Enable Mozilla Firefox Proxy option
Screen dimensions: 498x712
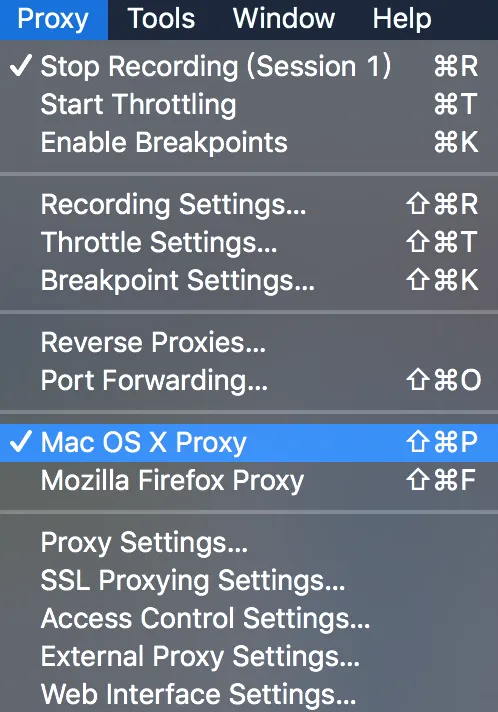point(249,480)
